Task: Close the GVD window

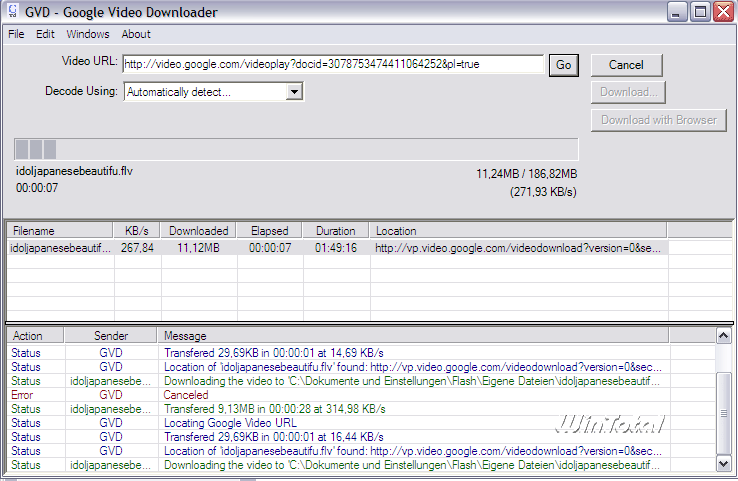Action: coord(723,12)
